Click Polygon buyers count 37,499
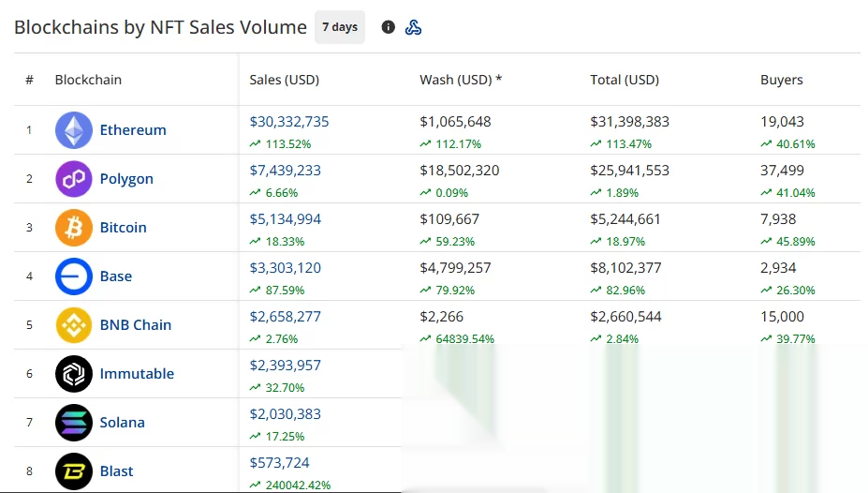The height and width of the screenshot is (493, 868). (782, 171)
